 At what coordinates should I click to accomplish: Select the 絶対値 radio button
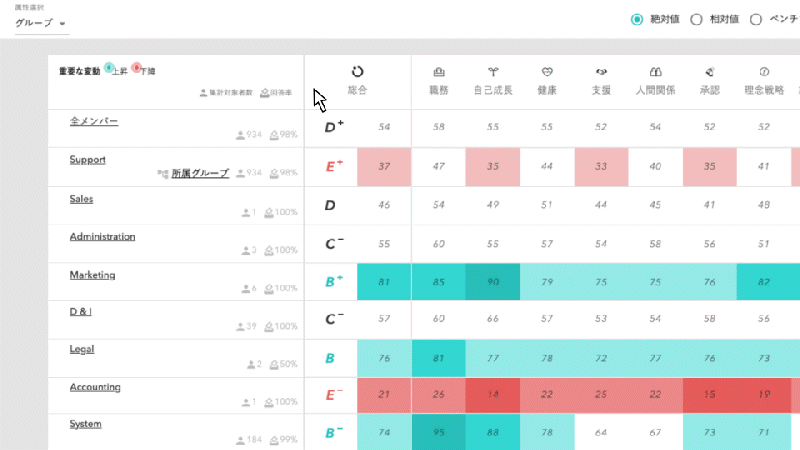click(x=637, y=19)
